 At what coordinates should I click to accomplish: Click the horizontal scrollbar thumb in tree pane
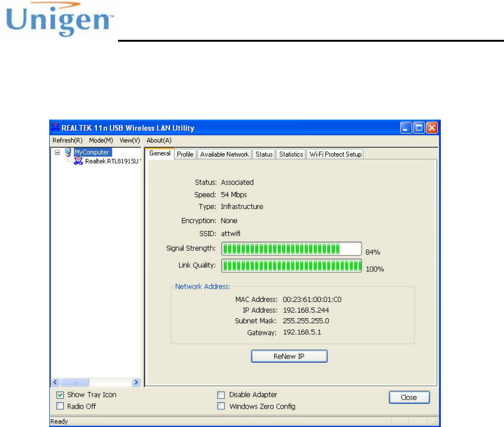tap(74, 382)
